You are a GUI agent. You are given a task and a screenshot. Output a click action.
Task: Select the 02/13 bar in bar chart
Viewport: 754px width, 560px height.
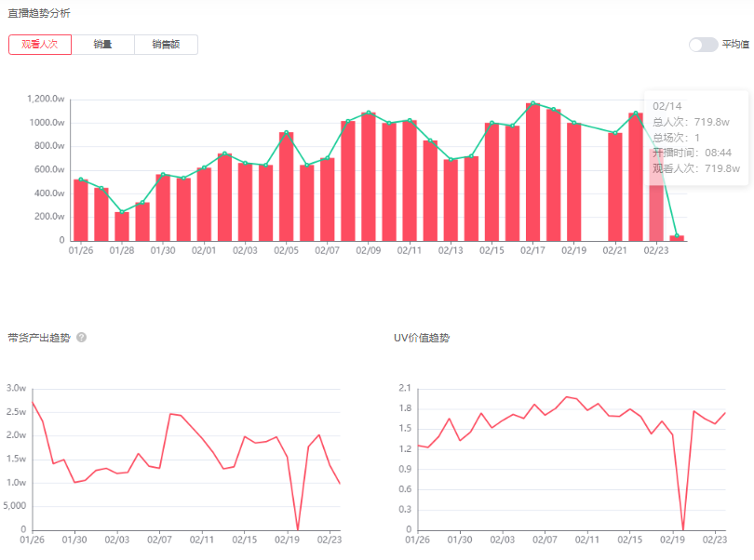tap(451, 200)
